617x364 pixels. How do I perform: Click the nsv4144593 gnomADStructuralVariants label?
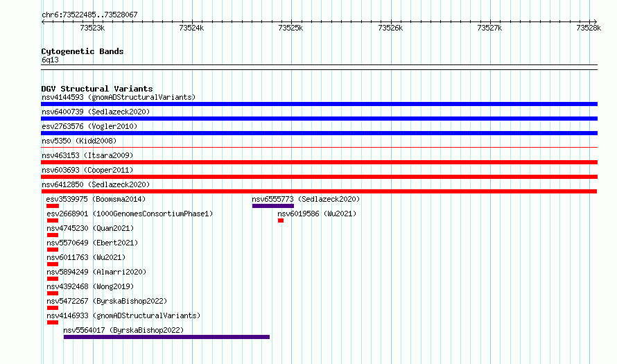(119, 97)
